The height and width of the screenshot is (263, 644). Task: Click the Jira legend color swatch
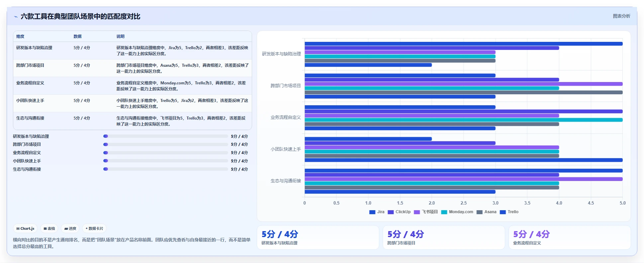click(x=372, y=212)
